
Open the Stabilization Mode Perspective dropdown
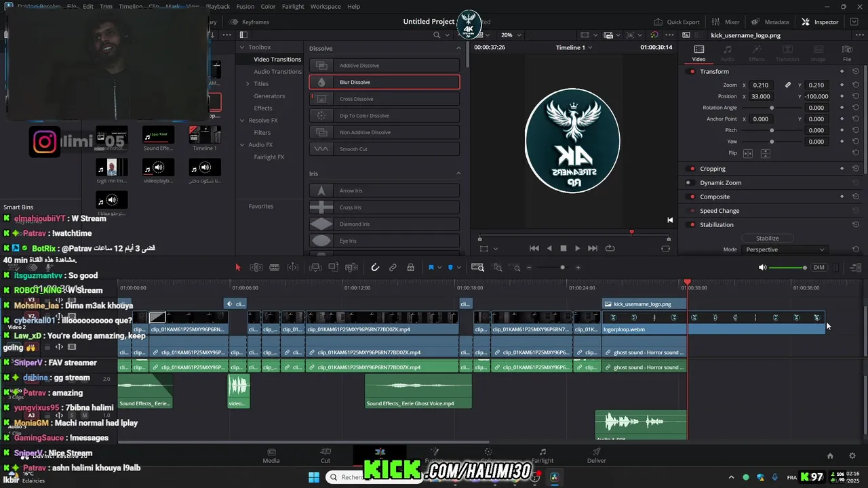[x=785, y=249]
